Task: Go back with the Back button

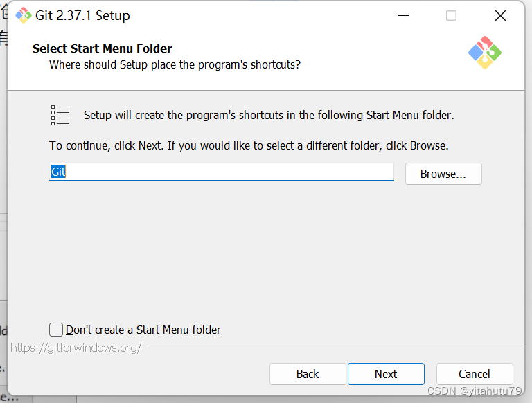Action: click(x=308, y=374)
